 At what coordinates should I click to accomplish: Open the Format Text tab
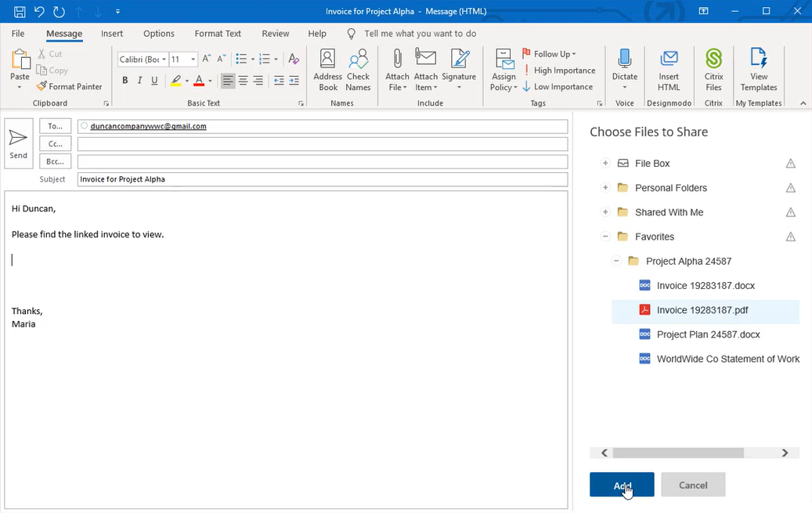tap(218, 34)
